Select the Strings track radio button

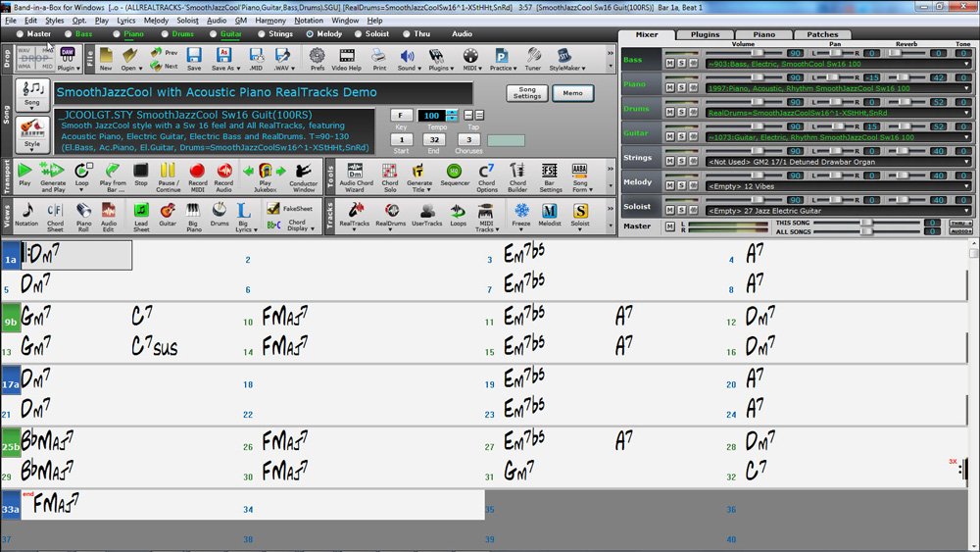click(x=262, y=33)
